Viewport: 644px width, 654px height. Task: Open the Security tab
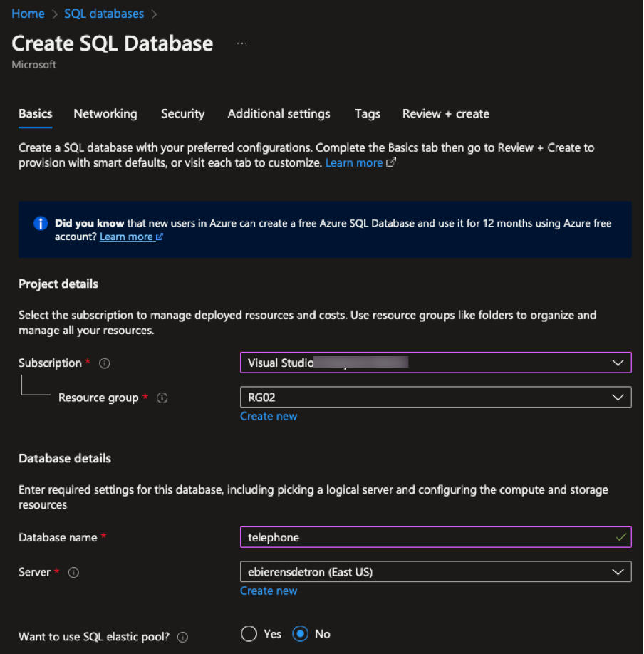pos(182,114)
